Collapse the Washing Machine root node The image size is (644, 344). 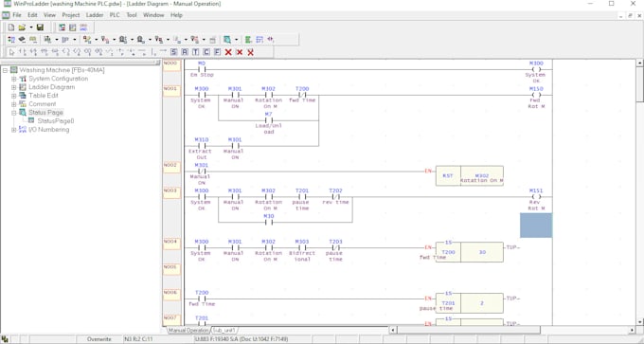coord(5,70)
